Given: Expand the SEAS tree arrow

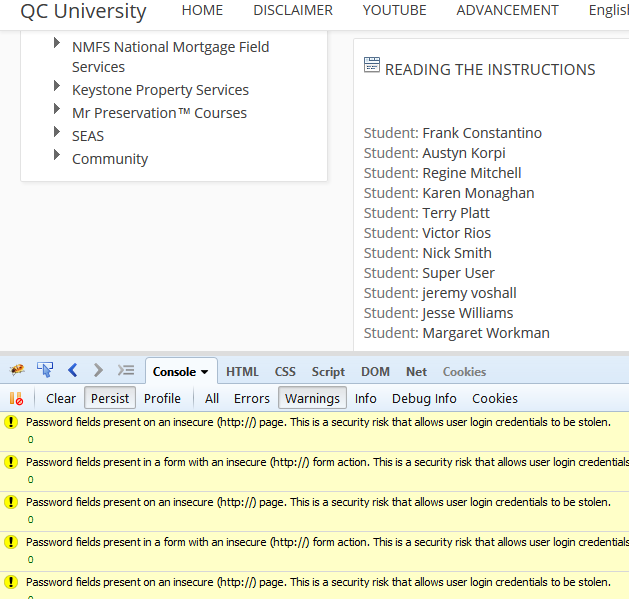Looking at the screenshot, I should coord(57,132).
